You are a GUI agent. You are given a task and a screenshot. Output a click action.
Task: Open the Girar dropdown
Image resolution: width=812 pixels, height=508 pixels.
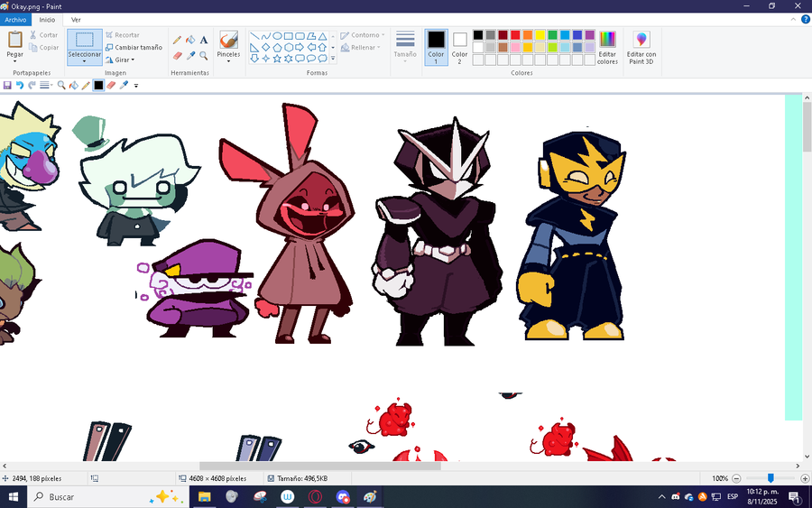[120, 60]
